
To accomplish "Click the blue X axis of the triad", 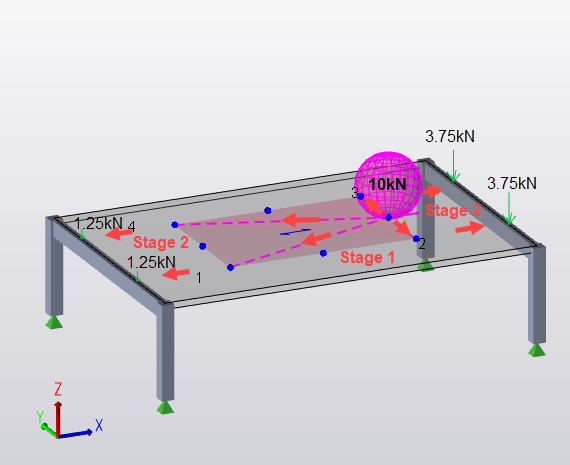I will pos(75,433).
